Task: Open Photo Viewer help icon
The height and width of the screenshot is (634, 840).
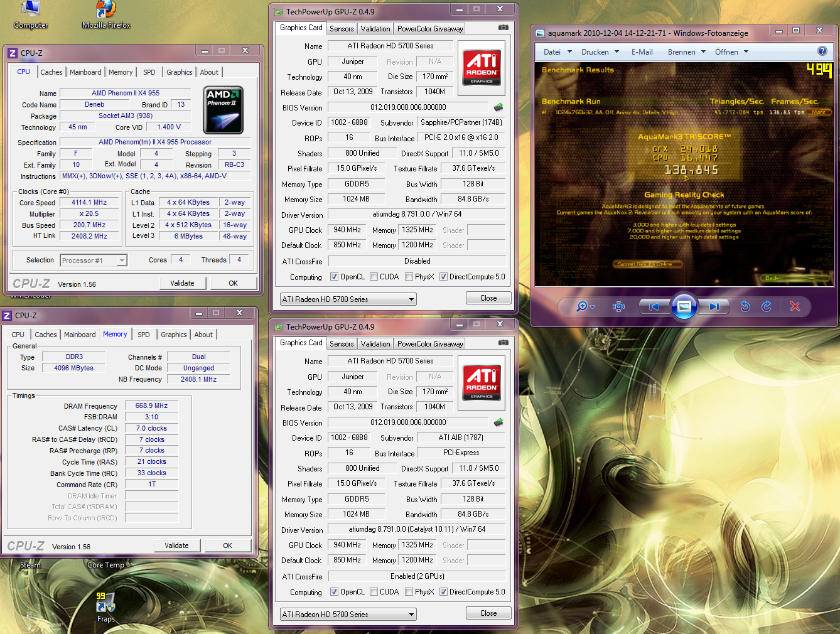Action: (822, 51)
